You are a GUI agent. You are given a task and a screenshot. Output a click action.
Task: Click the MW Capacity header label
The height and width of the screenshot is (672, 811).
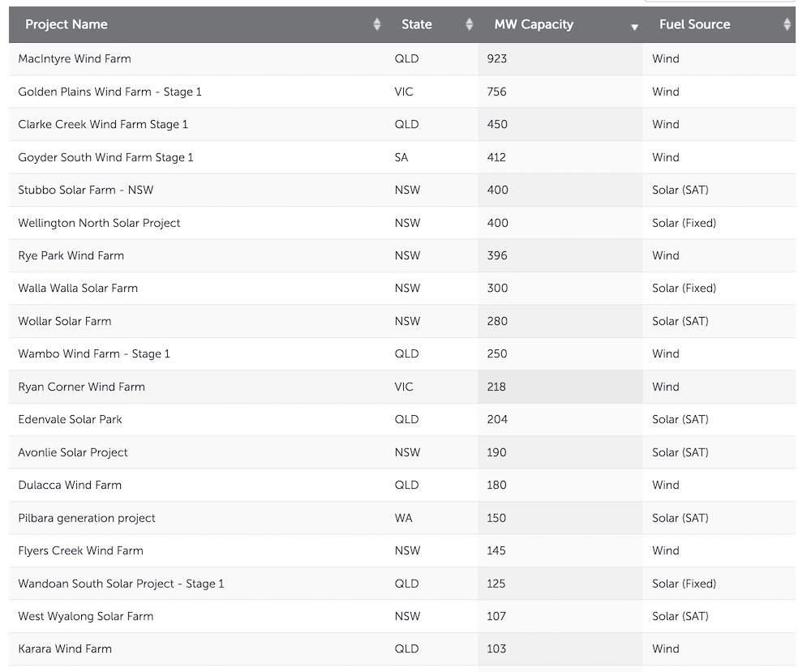534,24
